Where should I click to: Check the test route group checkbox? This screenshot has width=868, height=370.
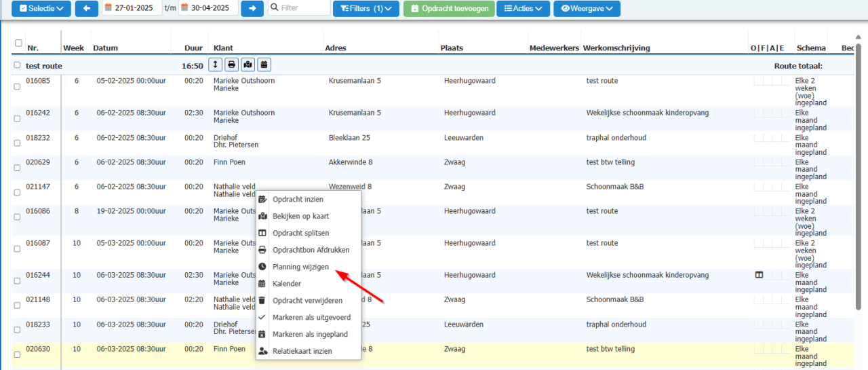[18, 65]
